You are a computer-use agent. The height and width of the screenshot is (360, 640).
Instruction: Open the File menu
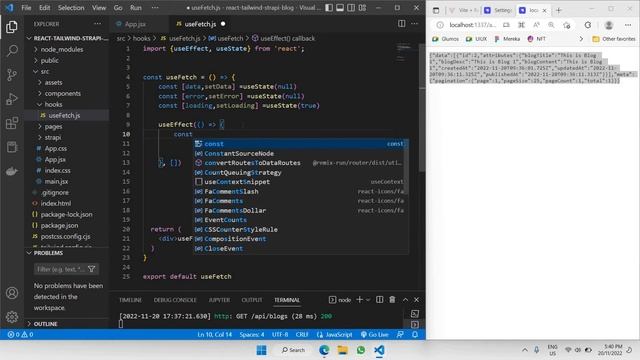pyautogui.click(x=26, y=8)
